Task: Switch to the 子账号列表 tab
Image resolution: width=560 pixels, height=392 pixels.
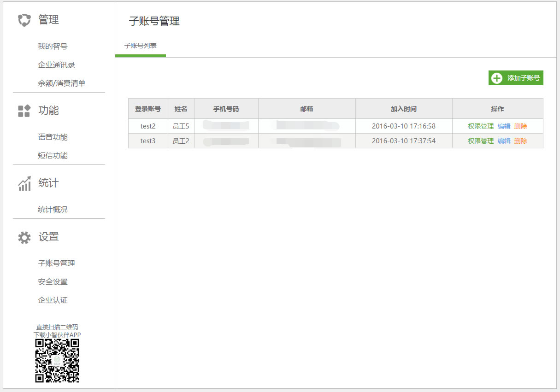Action: pos(140,46)
